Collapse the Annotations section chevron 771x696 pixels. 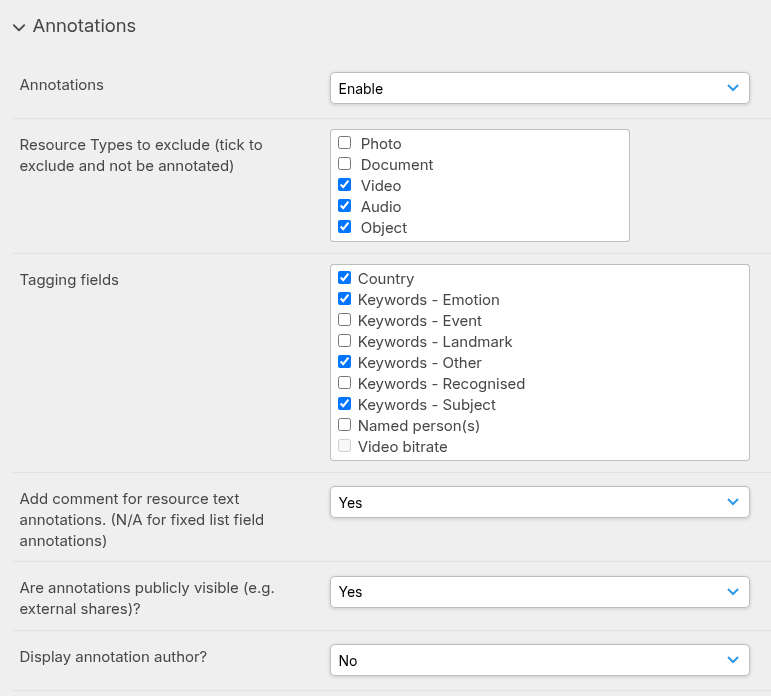[x=19, y=27]
